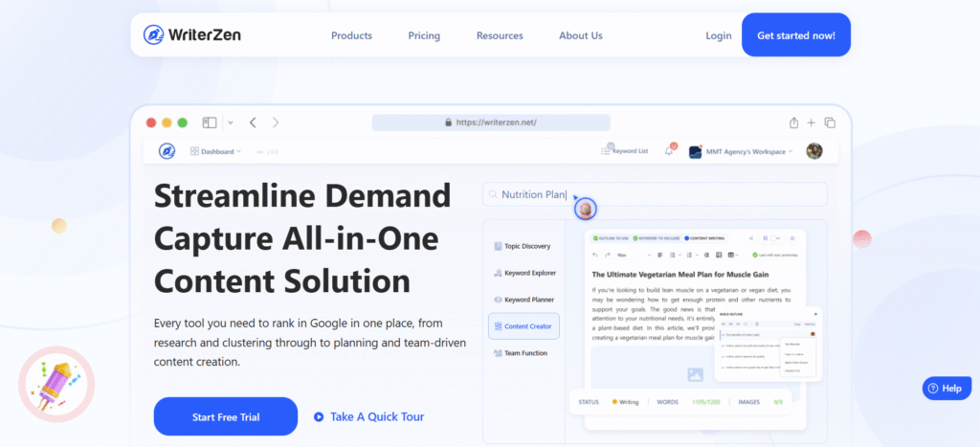This screenshot has height=447, width=980.
Task: Open the About Us menu
Action: click(x=581, y=35)
